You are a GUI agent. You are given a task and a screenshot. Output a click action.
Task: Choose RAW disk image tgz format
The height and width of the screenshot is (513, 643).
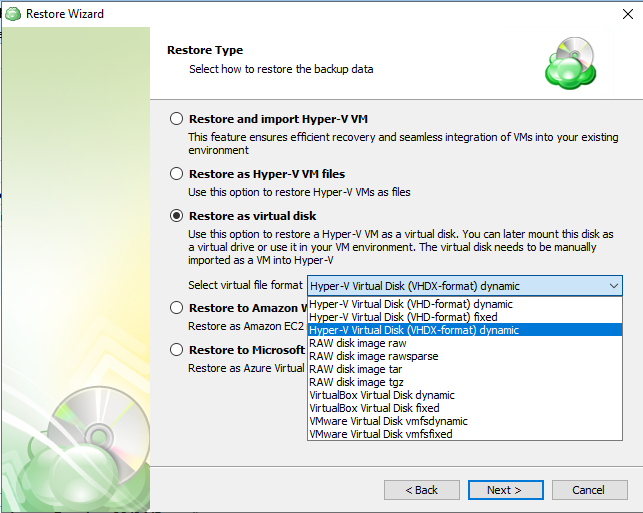click(355, 382)
